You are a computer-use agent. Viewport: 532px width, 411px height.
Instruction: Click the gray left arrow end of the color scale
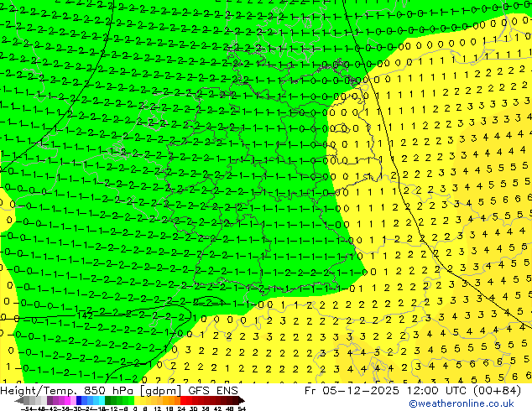(x=19, y=401)
